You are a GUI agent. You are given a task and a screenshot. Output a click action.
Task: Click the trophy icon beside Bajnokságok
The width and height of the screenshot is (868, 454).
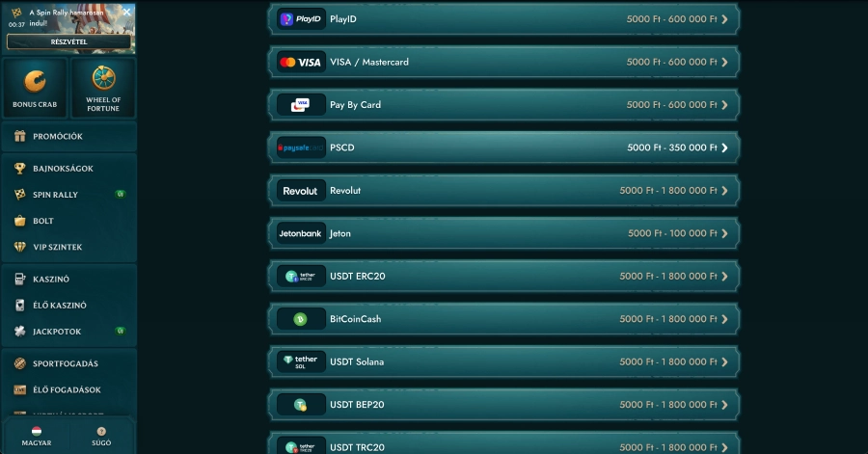click(20, 168)
